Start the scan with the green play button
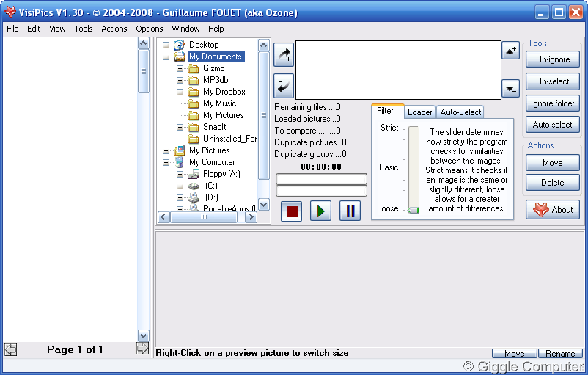The height and width of the screenshot is (375, 588). (x=320, y=211)
